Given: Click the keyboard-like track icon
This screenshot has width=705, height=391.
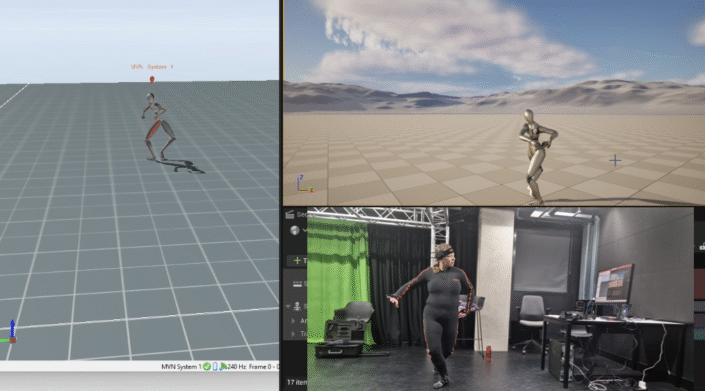Looking at the screenshot, I should pyautogui.click(x=297, y=284).
